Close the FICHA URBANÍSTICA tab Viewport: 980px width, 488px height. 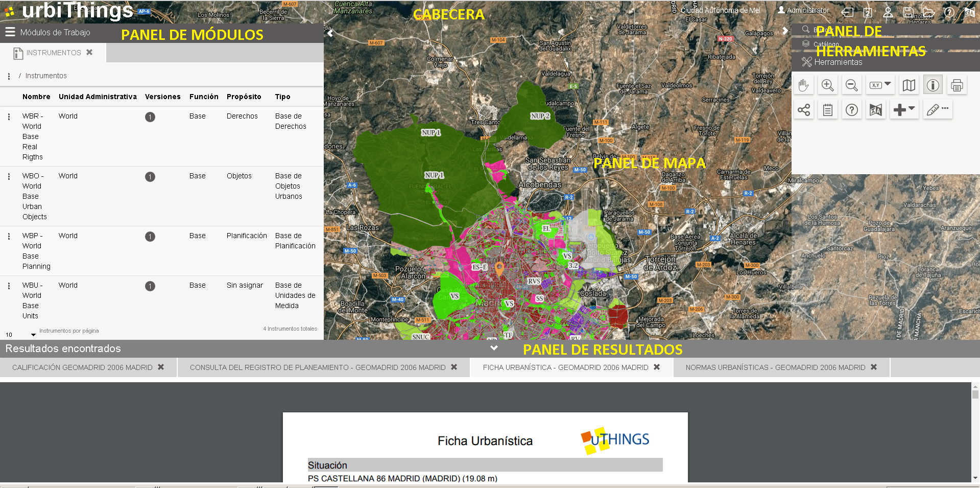[x=657, y=367]
